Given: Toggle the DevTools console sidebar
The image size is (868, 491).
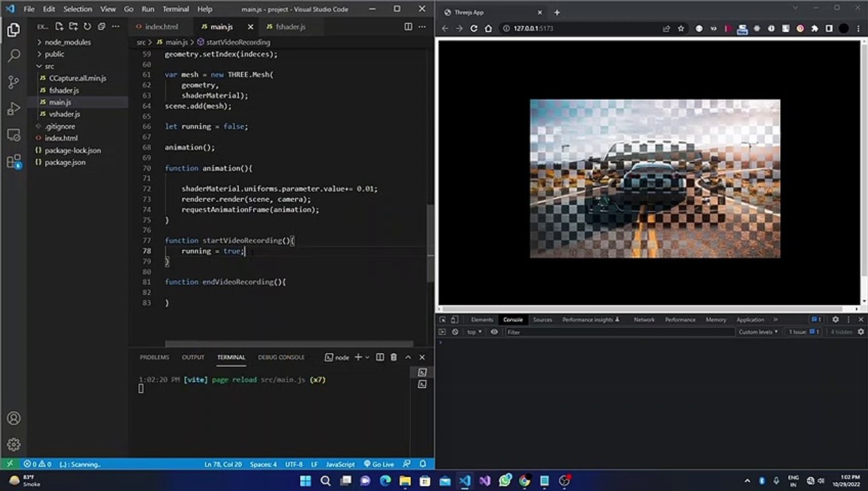Looking at the screenshot, I should pos(442,332).
